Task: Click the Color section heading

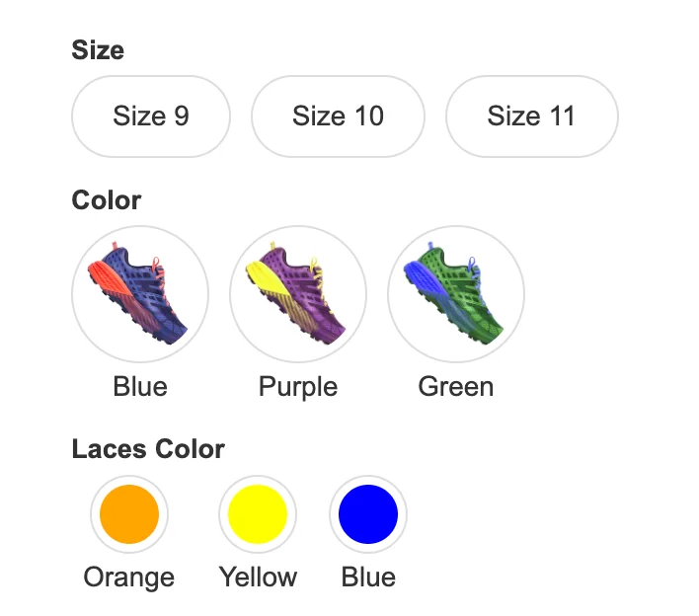Action: (x=107, y=200)
